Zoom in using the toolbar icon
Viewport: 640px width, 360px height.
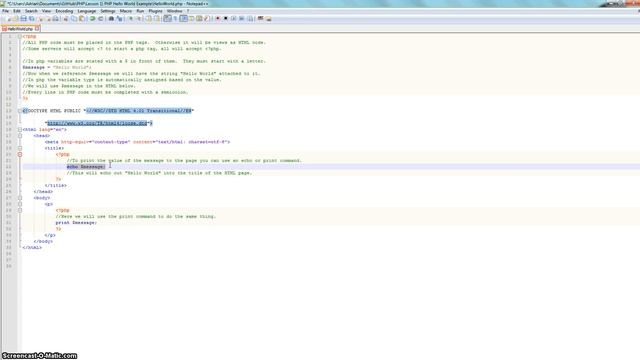click(x=131, y=19)
